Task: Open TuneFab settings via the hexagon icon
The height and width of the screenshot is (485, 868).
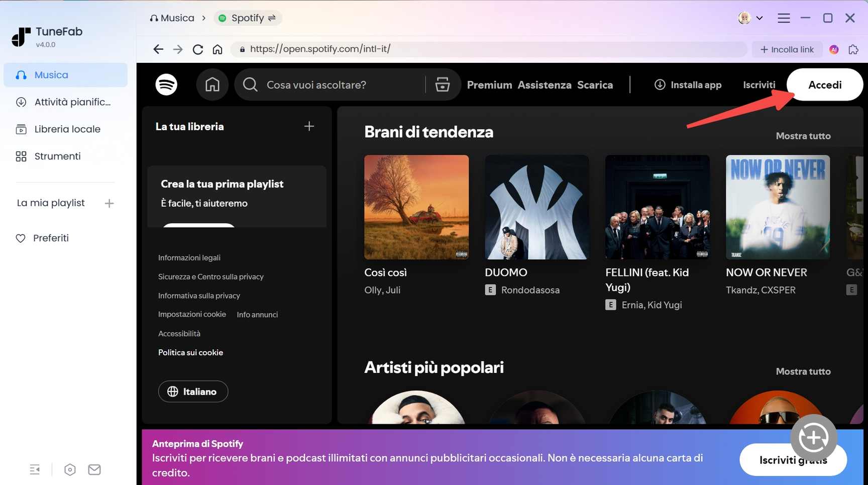Action: pos(70,469)
